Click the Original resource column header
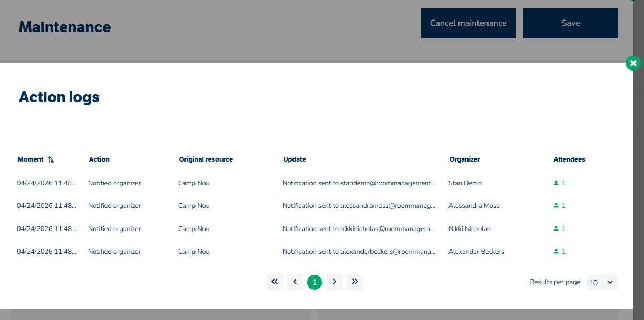This screenshot has width=644, height=320. point(206,159)
